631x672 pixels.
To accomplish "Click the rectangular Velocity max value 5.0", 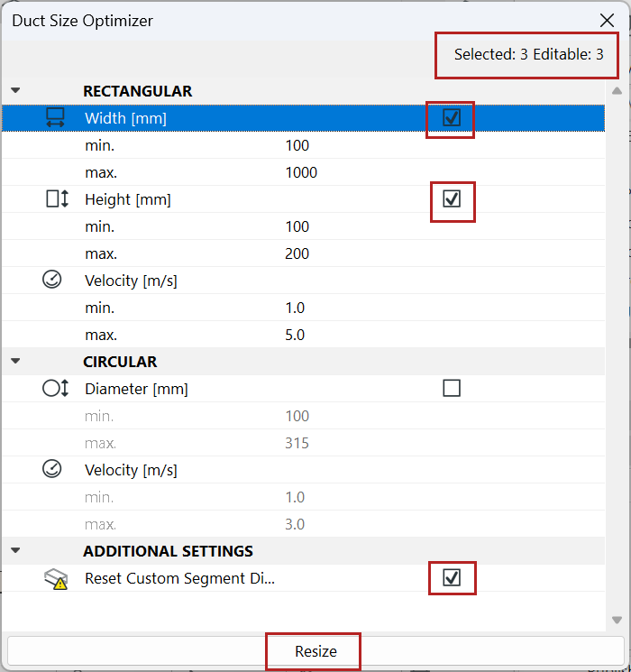I will coord(295,335).
